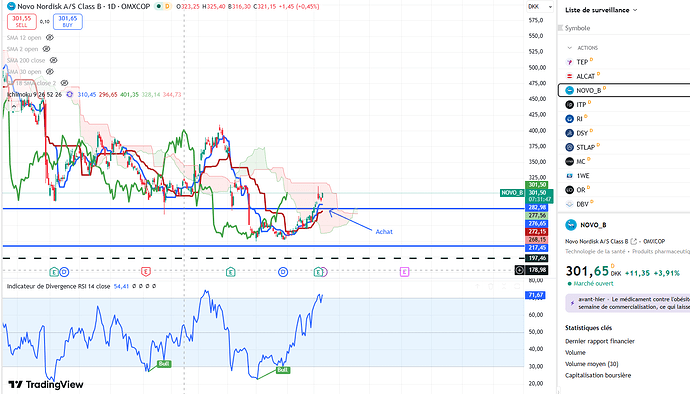690x394 pixels.
Task: Click the red earnings E marker
Action: 146,272
